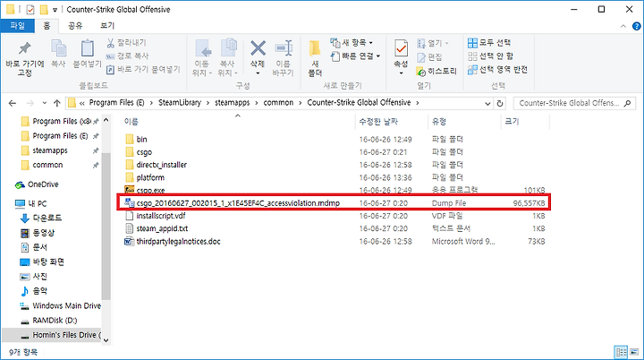This screenshot has width=644, height=360.
Task: Click SteamLibrary in the address path
Action: coord(180,103)
